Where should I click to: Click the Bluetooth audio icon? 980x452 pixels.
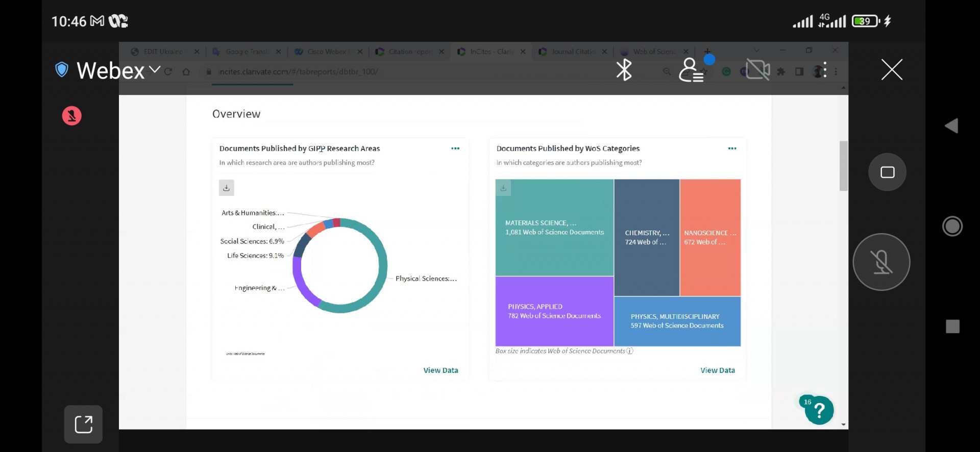pos(624,70)
